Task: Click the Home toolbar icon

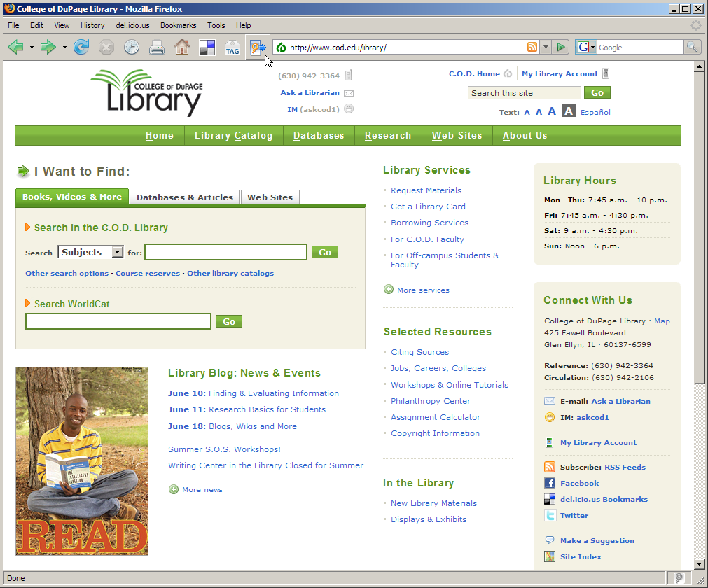Action: (182, 48)
